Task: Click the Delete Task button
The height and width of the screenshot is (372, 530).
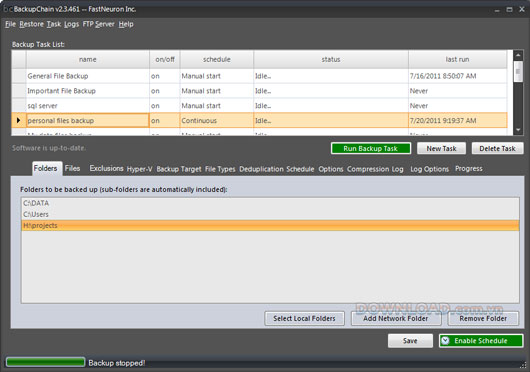Action: tap(497, 148)
